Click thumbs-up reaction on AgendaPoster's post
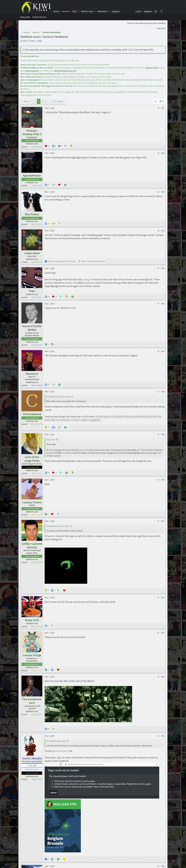The height and width of the screenshot is (868, 186). click(46, 185)
